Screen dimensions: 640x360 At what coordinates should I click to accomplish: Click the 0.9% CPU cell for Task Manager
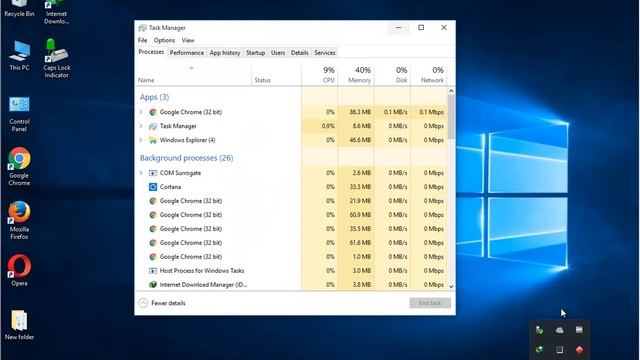click(x=320, y=126)
